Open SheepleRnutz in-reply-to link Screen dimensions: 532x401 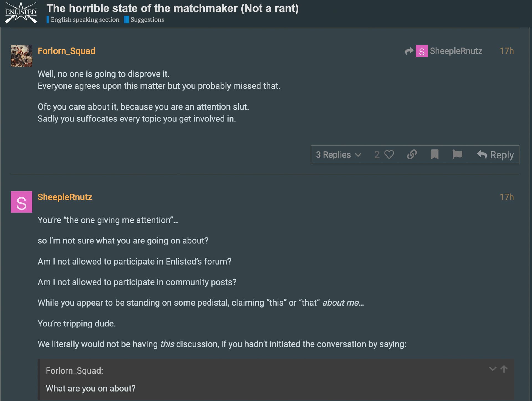coord(456,51)
